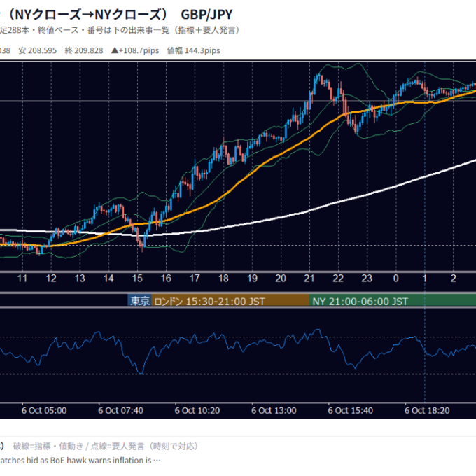The width and height of the screenshot is (476, 476).
Task: Click hour label 11 on time axis
Action: pyautogui.click(x=22, y=279)
